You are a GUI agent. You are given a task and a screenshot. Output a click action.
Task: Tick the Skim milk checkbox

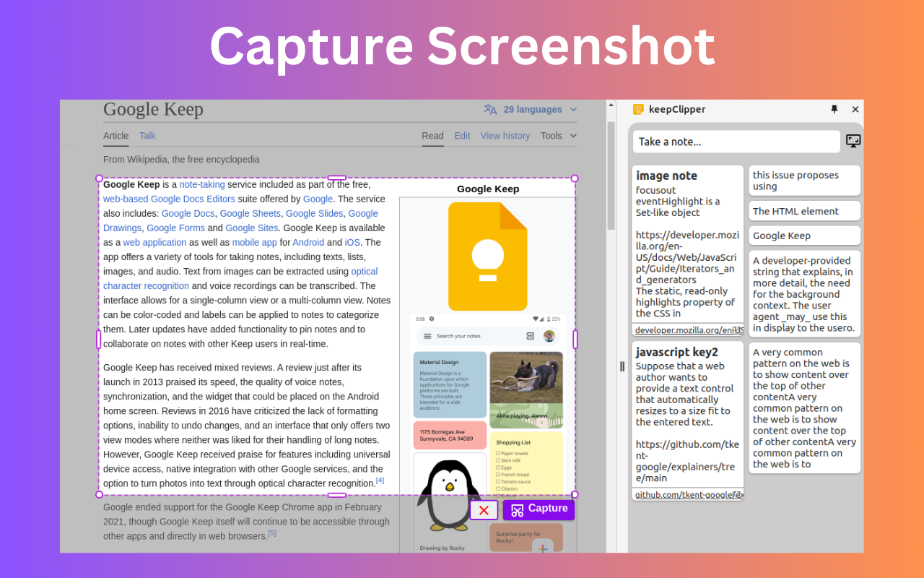click(x=498, y=460)
